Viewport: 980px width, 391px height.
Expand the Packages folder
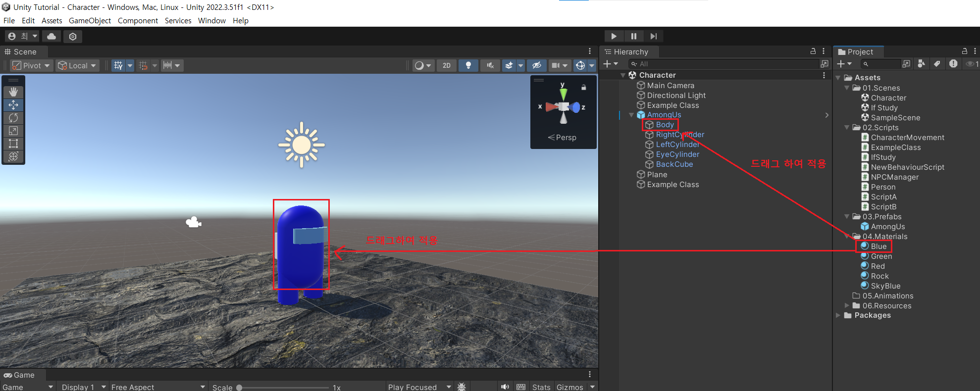coord(838,315)
